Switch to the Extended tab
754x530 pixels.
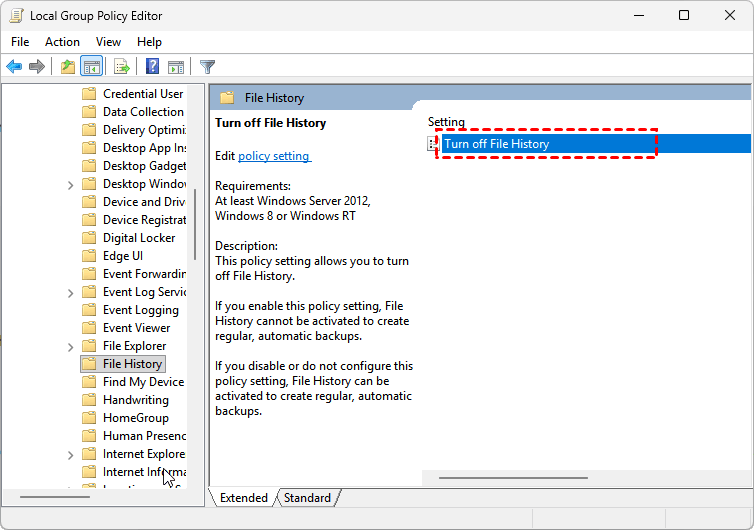tap(243, 498)
